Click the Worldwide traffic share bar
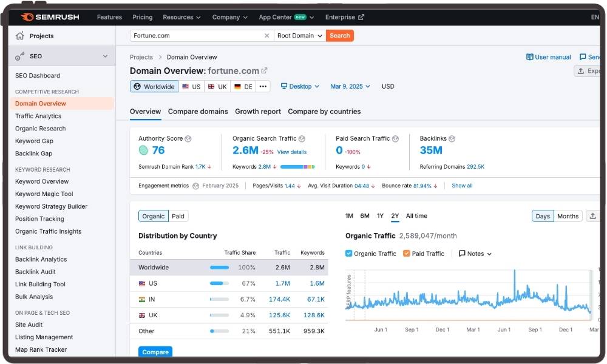607x364 pixels. pyautogui.click(x=220, y=268)
